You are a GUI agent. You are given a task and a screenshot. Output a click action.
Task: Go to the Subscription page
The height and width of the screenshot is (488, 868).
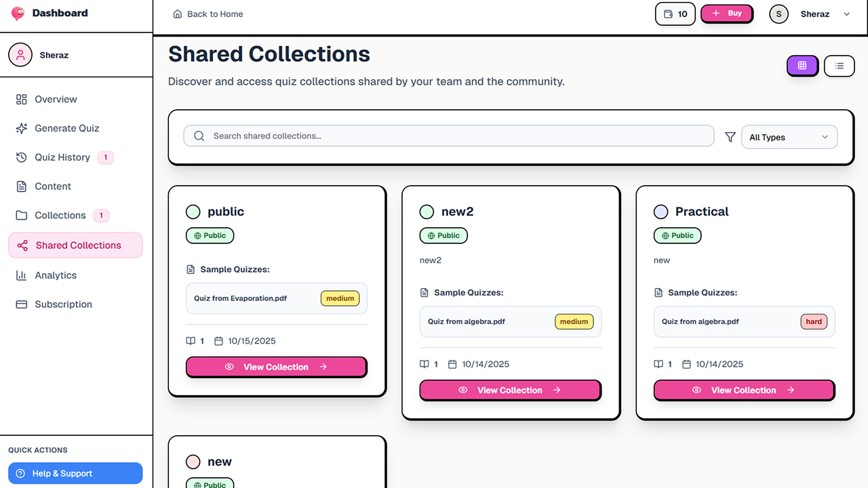(63, 304)
